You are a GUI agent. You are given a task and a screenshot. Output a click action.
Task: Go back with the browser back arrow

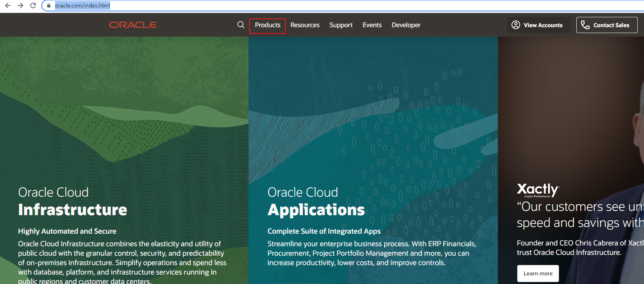click(7, 6)
